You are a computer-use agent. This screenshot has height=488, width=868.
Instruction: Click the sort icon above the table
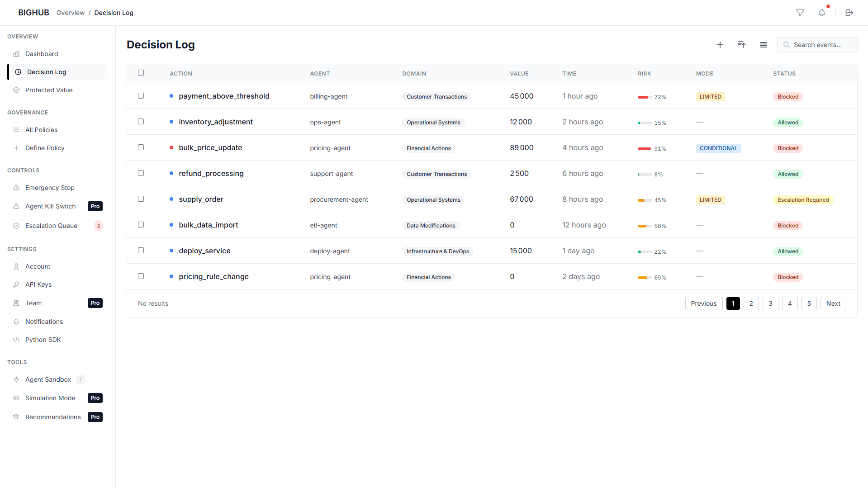pos(741,45)
